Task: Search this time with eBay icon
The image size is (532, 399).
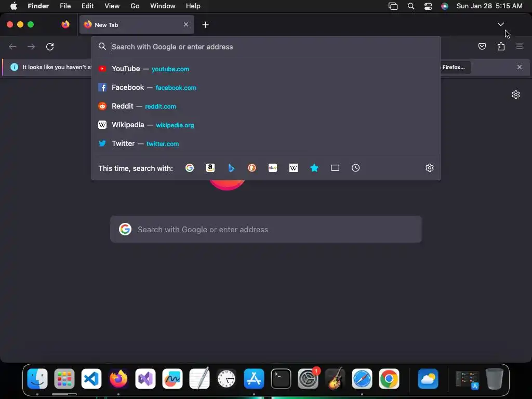Action: click(x=273, y=168)
